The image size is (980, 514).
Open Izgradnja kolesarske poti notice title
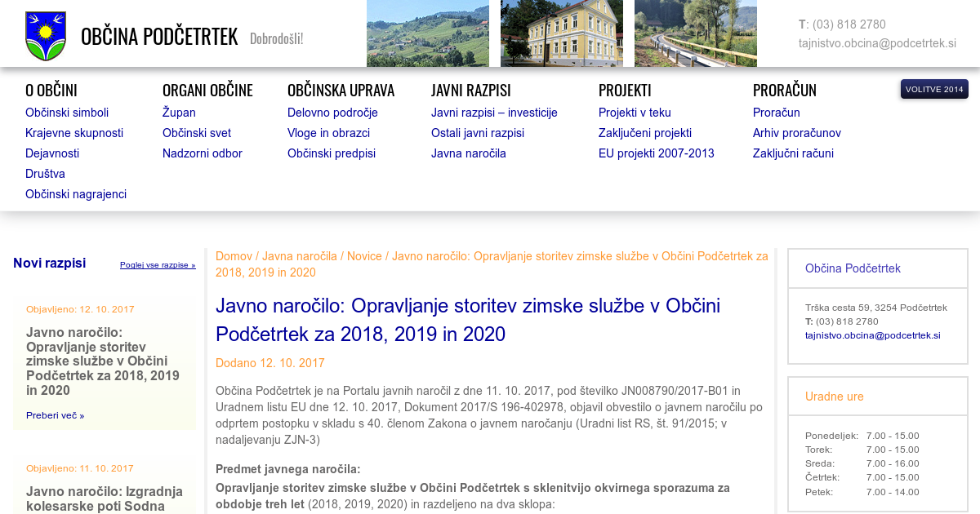[x=105, y=498]
